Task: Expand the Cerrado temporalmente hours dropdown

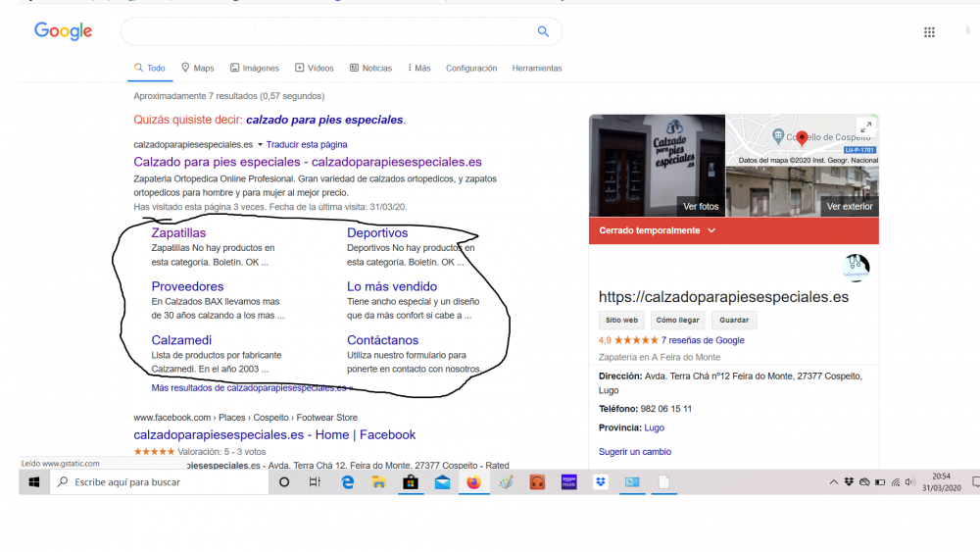Action: [x=711, y=230]
